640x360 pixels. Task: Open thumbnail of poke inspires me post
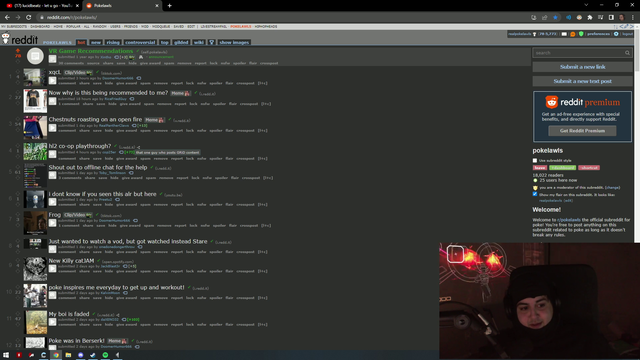point(35,296)
